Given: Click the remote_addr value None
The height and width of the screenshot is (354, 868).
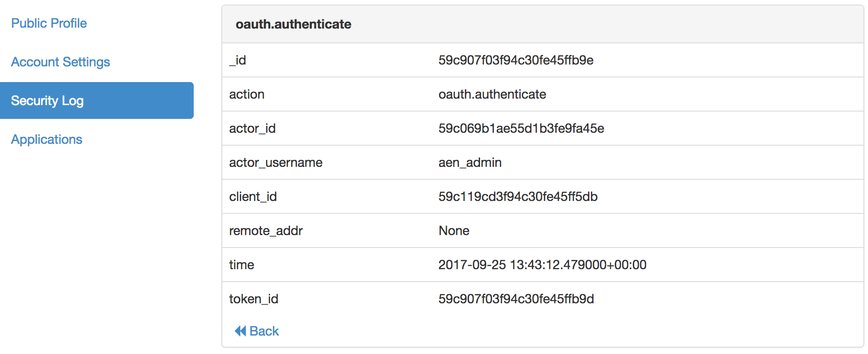Looking at the screenshot, I should click(x=454, y=230).
